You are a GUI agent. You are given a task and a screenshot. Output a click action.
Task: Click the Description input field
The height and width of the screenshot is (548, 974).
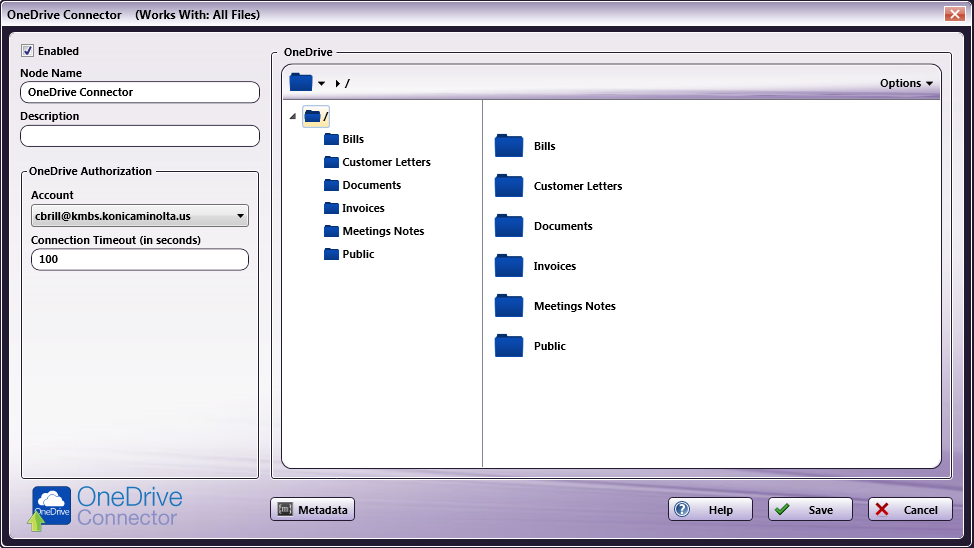140,136
